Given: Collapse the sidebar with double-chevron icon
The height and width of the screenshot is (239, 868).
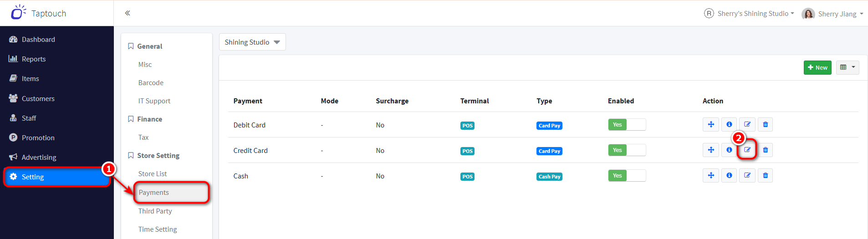Looking at the screenshot, I should (x=128, y=13).
